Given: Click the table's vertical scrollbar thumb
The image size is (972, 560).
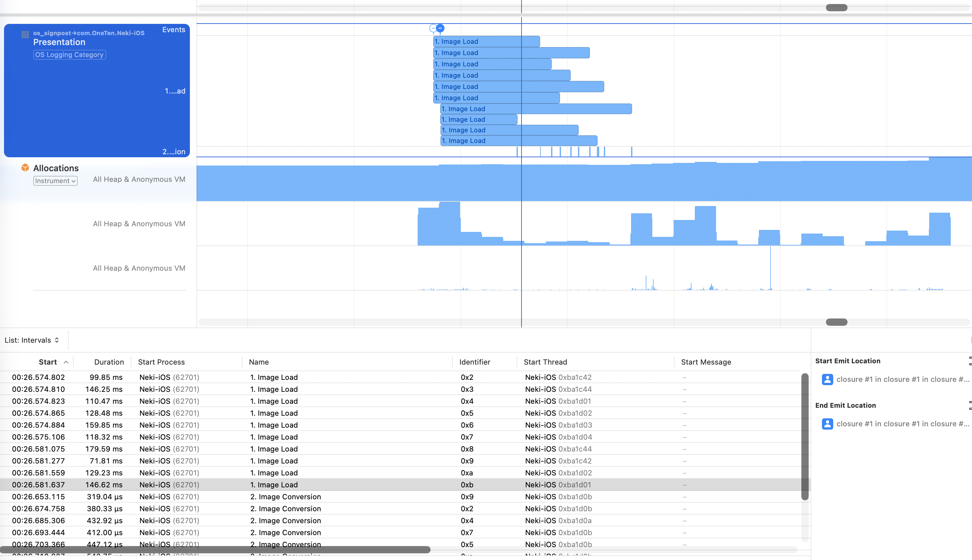Looking at the screenshot, I should tap(805, 436).
